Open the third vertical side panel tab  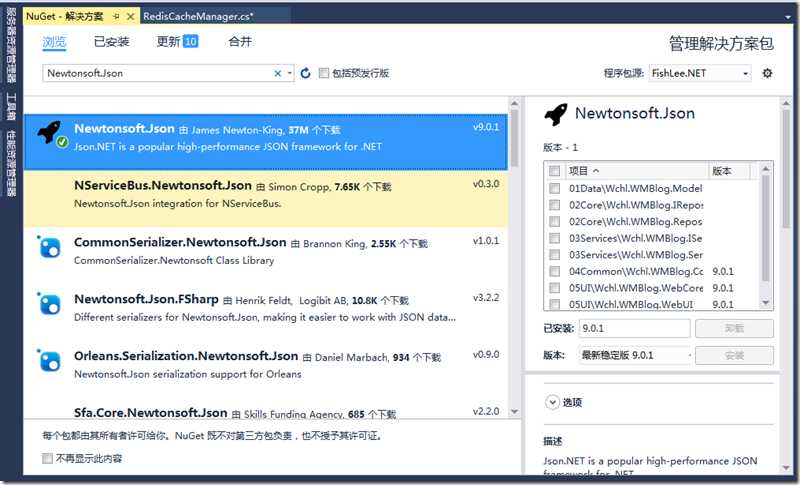pos(11,163)
